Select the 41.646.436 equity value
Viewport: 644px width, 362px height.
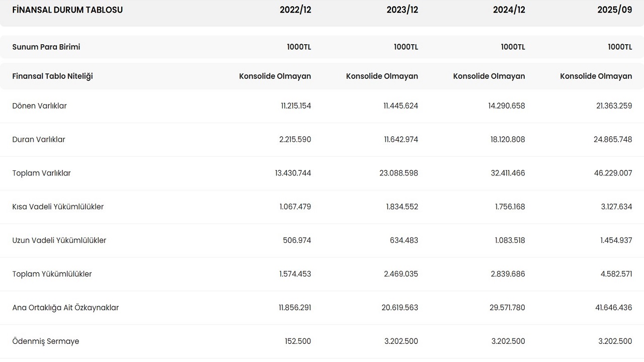click(x=613, y=308)
